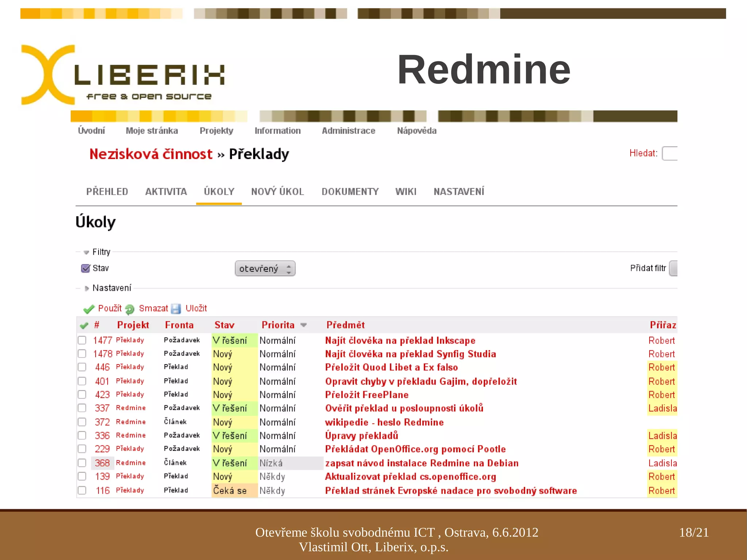The height and width of the screenshot is (560, 747).
Task: Open the PŘEHLED tab
Action: click(107, 192)
